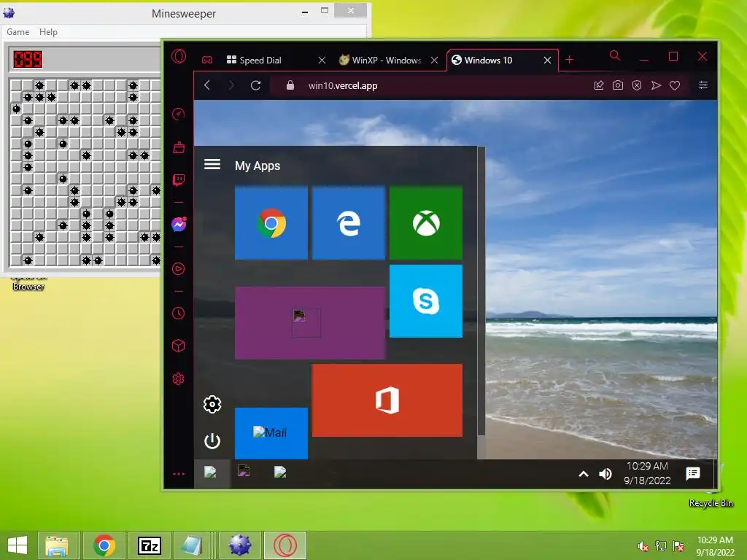Image resolution: width=747 pixels, height=560 pixels.
Task: Open GX Control speedometer sidebar icon
Action: [x=179, y=114]
